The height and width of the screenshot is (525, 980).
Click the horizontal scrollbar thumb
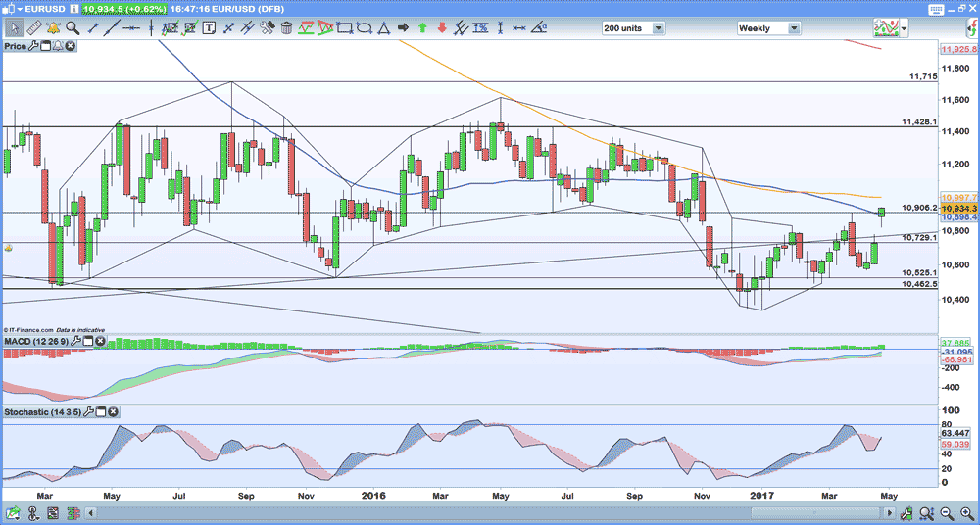point(815,512)
